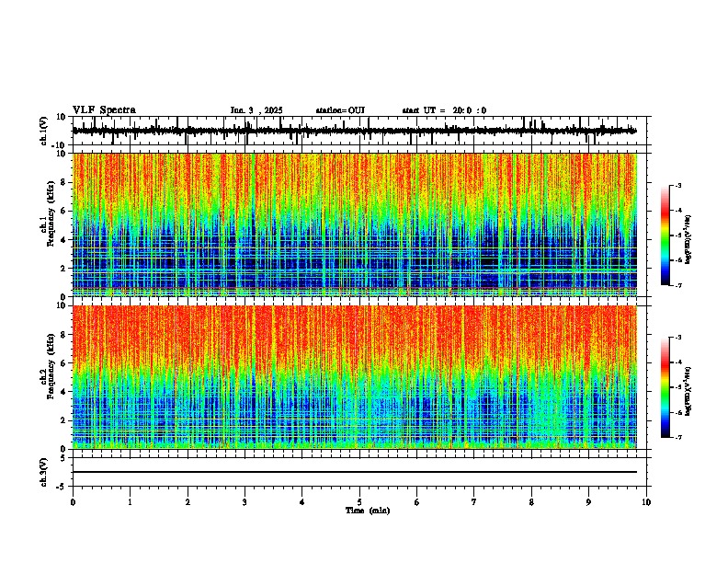The height and width of the screenshot is (563, 728).
Task: Click the "2" kHz tick of ch.1 spectrogram
Action: 63,269
